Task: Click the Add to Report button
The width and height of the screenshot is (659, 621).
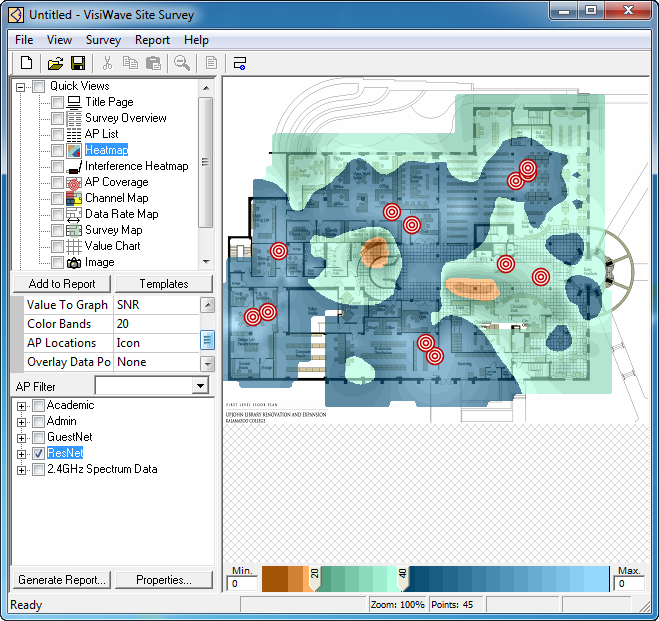Action: coord(61,284)
